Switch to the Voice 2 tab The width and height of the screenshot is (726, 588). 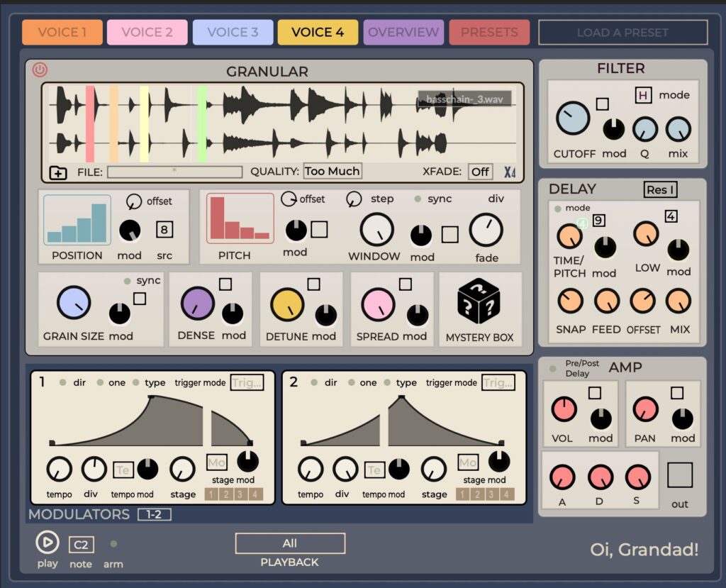[147, 32]
